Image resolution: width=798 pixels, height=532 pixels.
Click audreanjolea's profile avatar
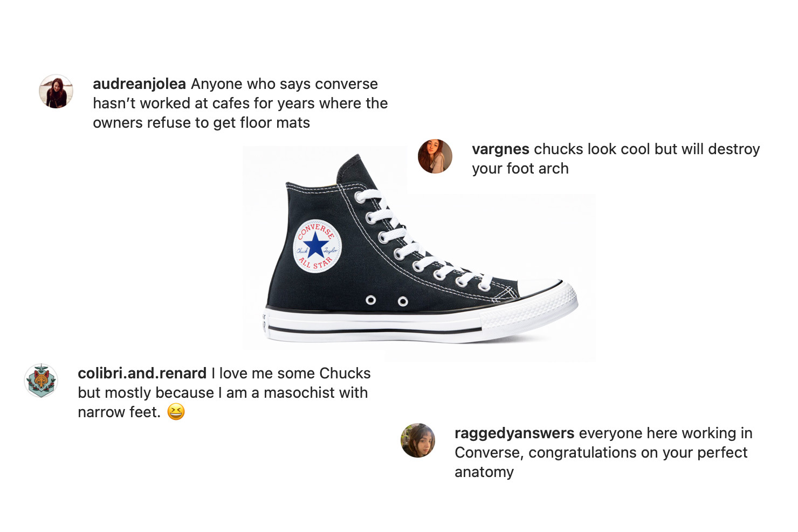point(56,92)
